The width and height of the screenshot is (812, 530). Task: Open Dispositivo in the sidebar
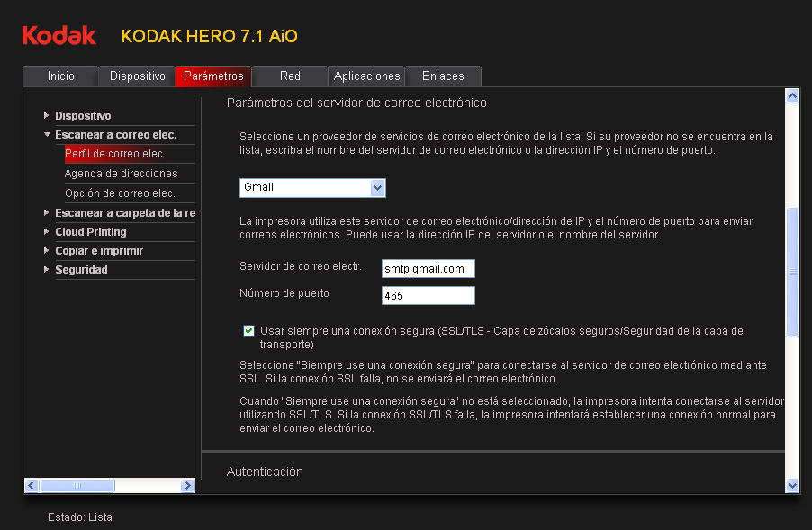[x=83, y=116]
